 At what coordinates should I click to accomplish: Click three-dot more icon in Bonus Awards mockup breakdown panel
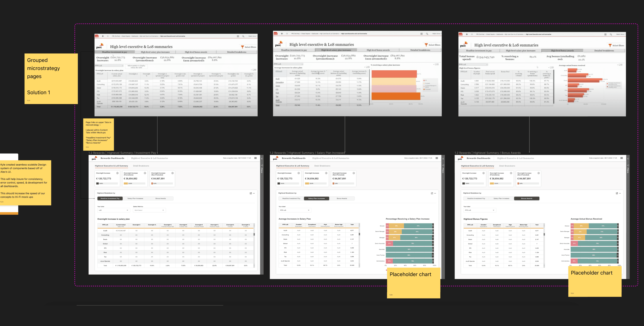(620, 193)
